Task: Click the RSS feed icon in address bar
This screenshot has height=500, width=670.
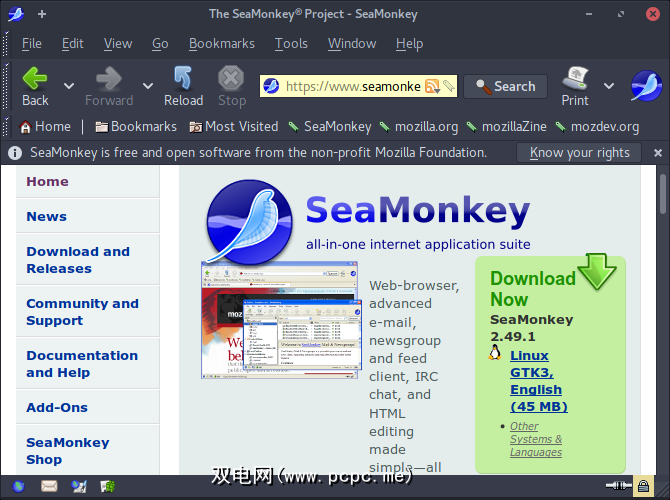Action: (432, 87)
